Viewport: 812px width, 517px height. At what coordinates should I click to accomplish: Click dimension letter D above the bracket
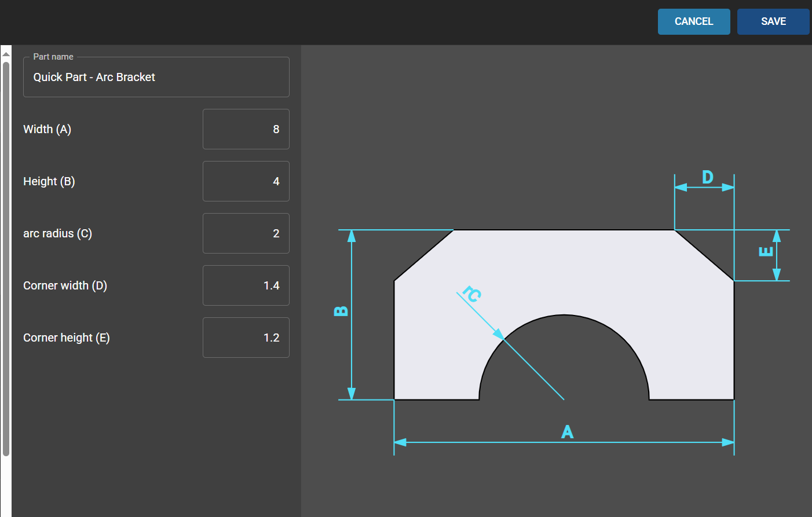click(x=707, y=177)
